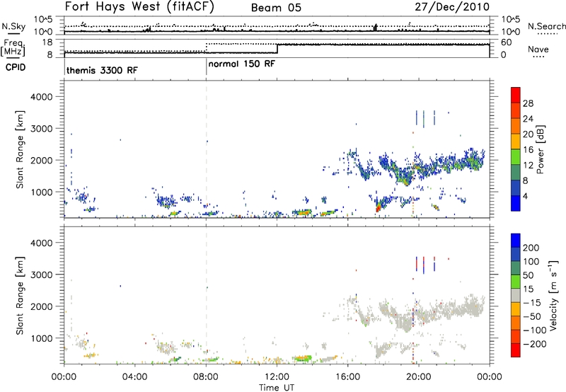The width and height of the screenshot is (566, 392).
Task: Select the power colorbar '16' label
Action: (528, 150)
